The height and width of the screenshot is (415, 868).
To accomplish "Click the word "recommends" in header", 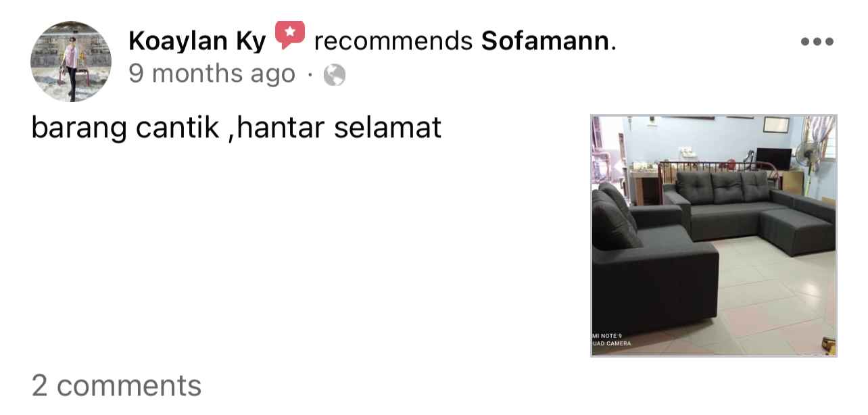I will [393, 42].
